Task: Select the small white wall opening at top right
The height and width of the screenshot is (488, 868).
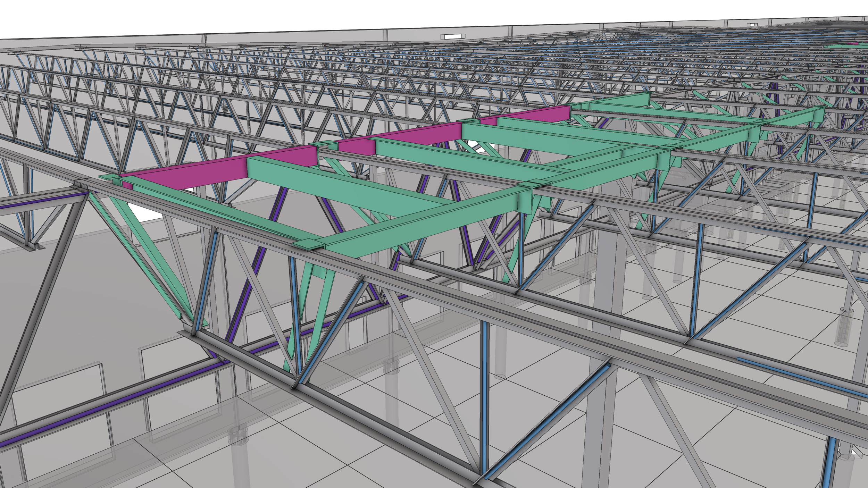Action: 753,25
